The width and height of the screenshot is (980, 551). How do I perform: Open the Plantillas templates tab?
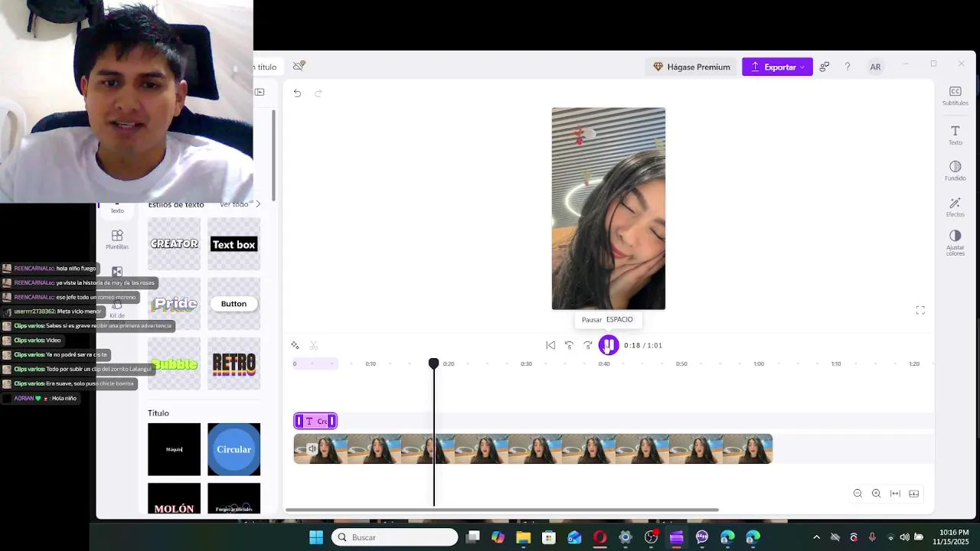pyautogui.click(x=117, y=240)
